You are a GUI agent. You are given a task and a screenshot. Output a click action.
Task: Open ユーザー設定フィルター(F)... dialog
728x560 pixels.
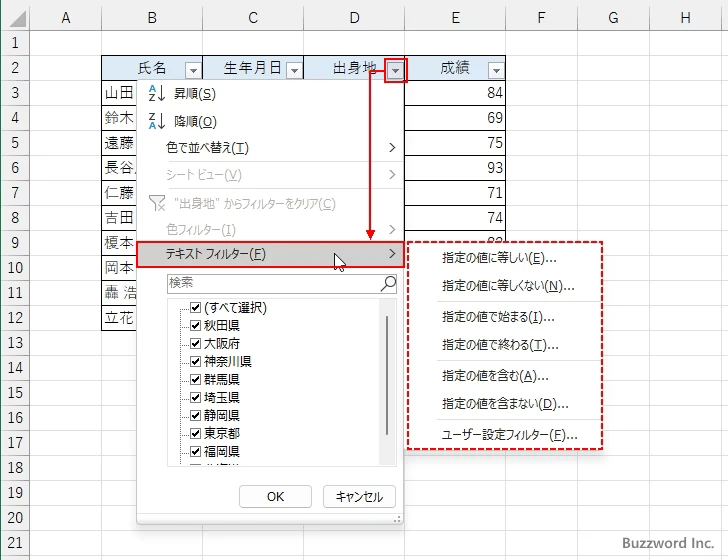[505, 435]
